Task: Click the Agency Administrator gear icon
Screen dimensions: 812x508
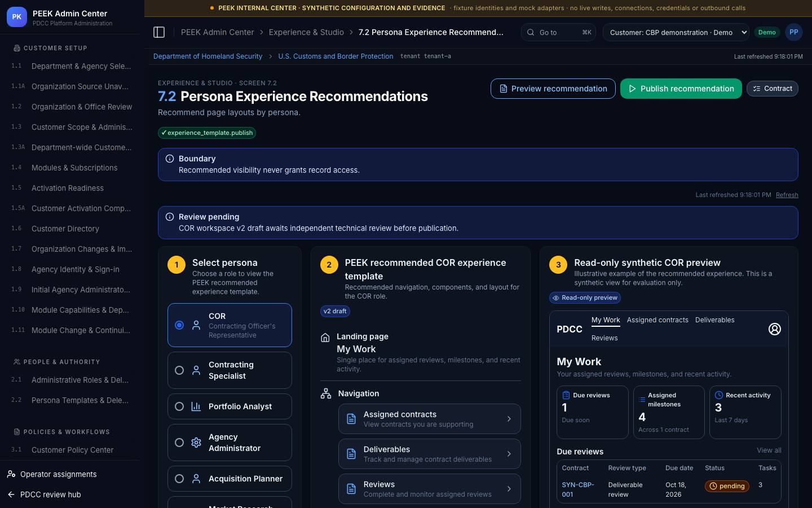Action: [x=196, y=443]
